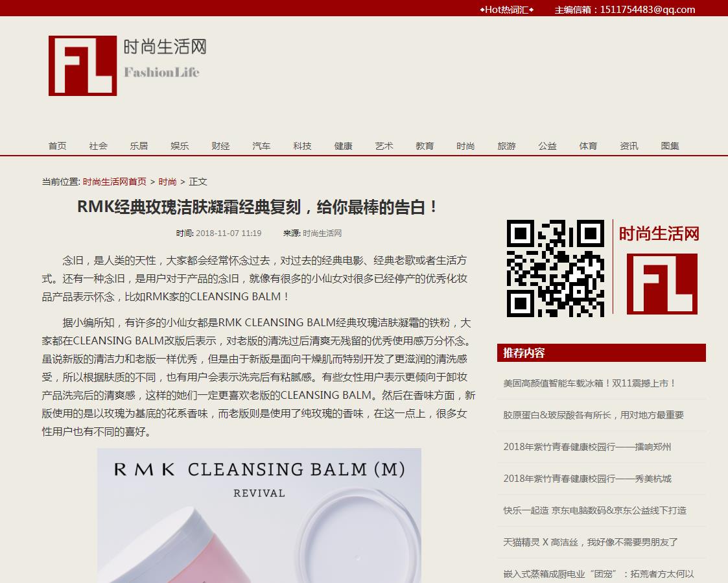728x583 pixels.
Task: Click the first paragraph starting 念旧，是人类的天性
Action: coord(255,278)
